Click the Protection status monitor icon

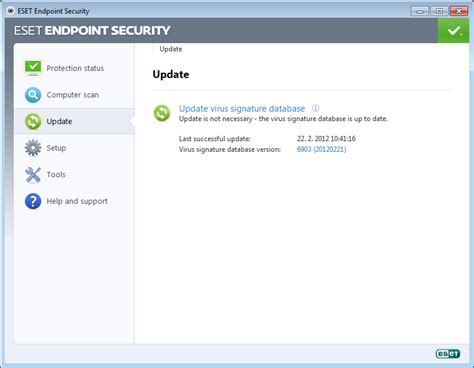point(33,68)
